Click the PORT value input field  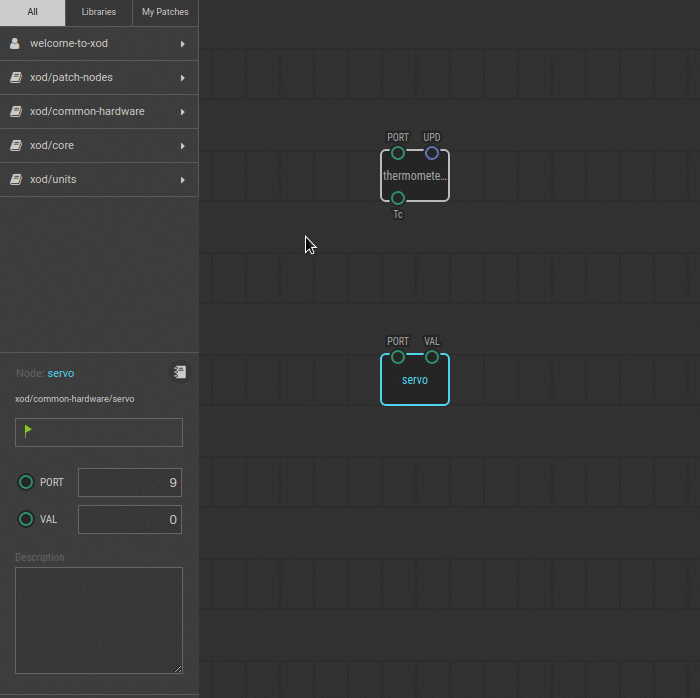pyautogui.click(x=130, y=483)
